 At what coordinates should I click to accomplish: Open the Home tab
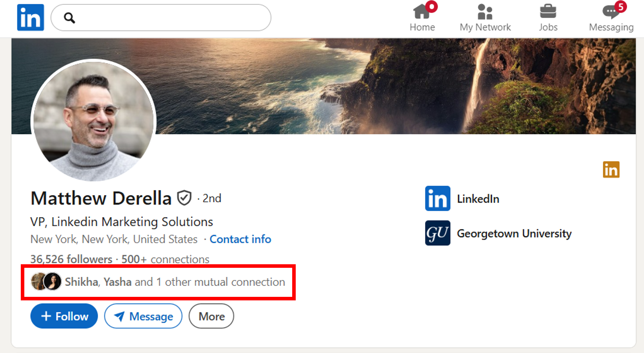point(422,18)
